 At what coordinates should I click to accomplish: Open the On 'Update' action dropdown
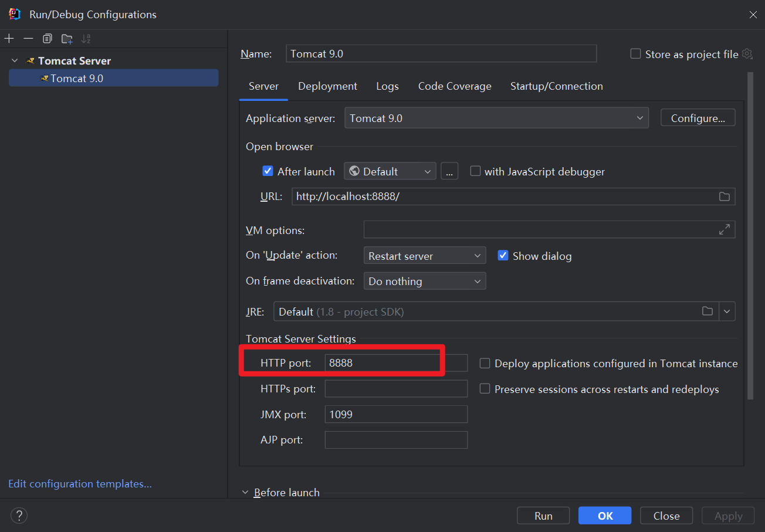click(425, 256)
